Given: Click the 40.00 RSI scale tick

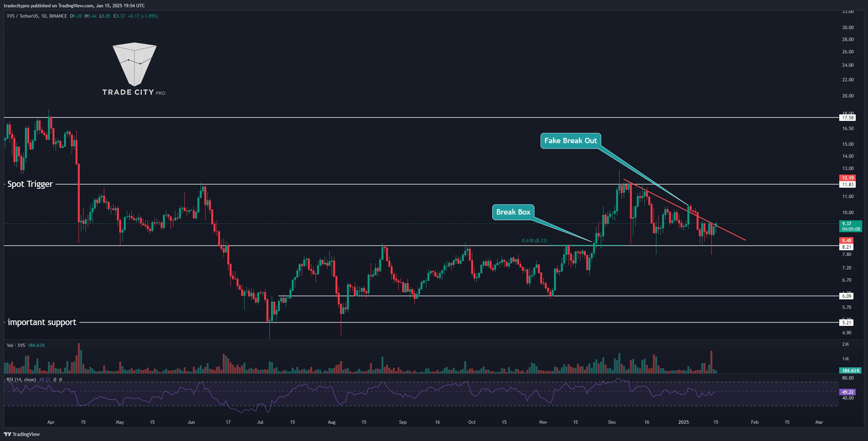Looking at the screenshot, I should [848, 398].
